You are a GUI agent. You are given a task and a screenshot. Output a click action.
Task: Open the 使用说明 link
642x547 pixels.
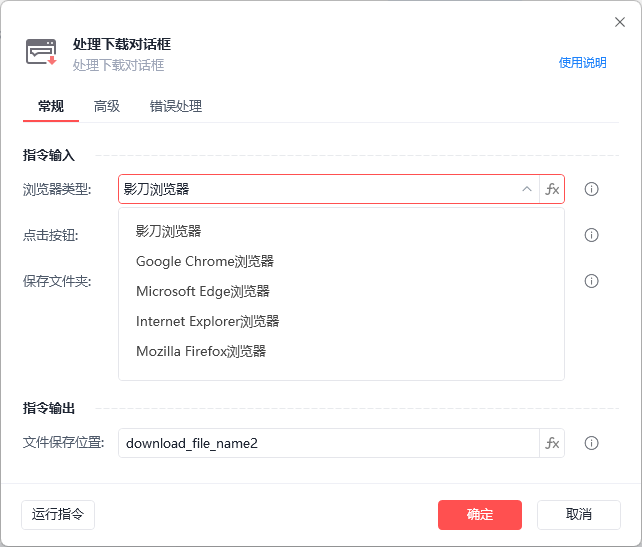[582, 62]
